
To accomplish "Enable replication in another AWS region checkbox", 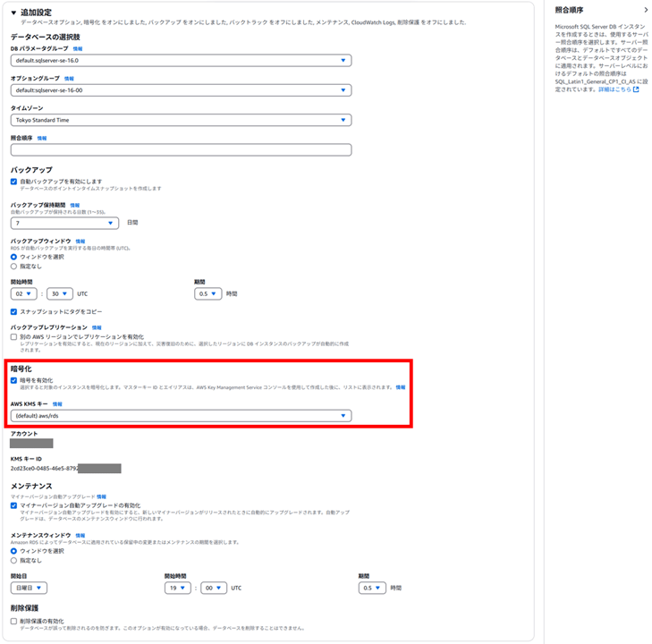I will pyautogui.click(x=13, y=337).
